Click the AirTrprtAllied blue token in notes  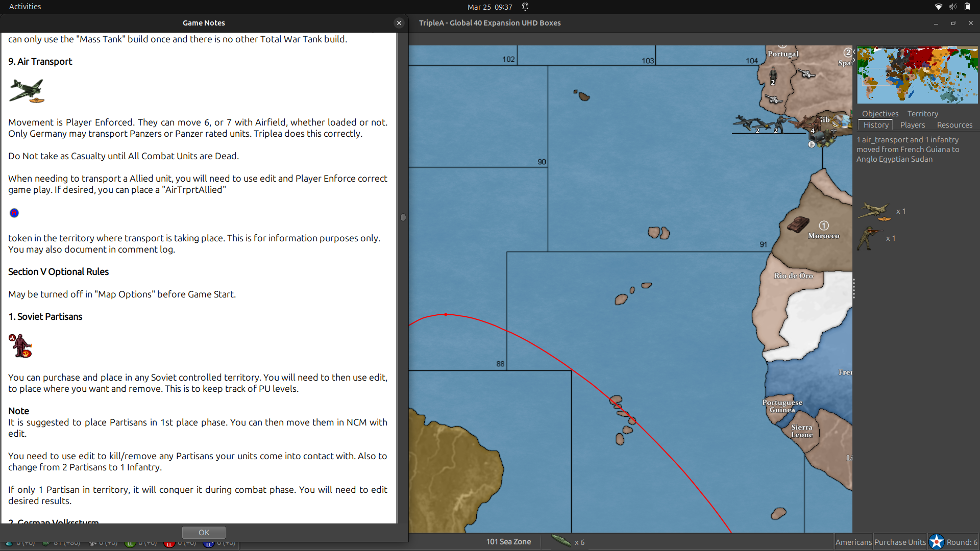(x=14, y=213)
